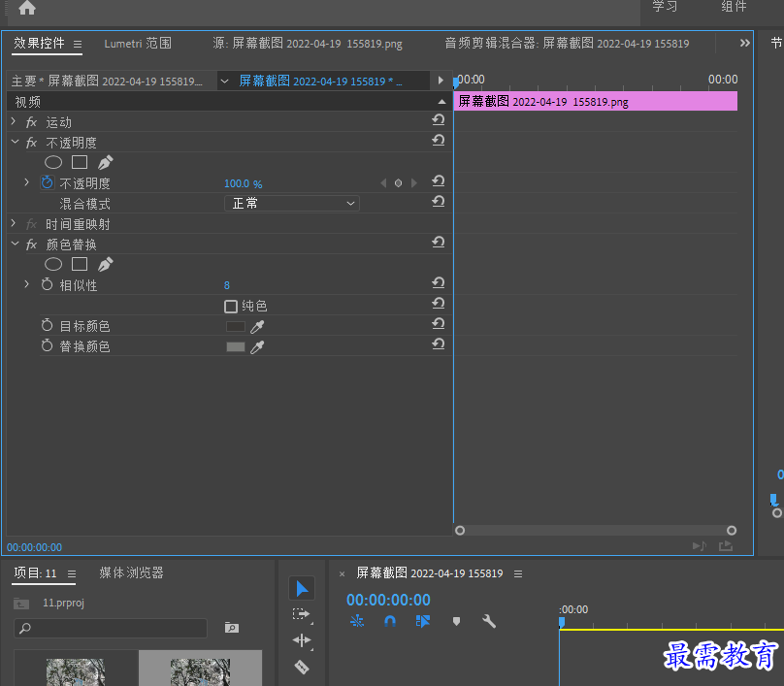Select the pen mask tool under 颜色替换
Viewport: 784px width, 686px height.
click(105, 264)
